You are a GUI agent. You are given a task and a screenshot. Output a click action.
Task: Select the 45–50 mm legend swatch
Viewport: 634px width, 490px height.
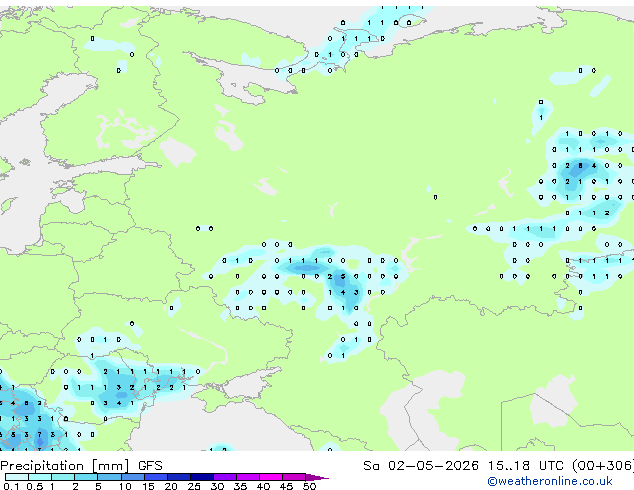pos(294,477)
